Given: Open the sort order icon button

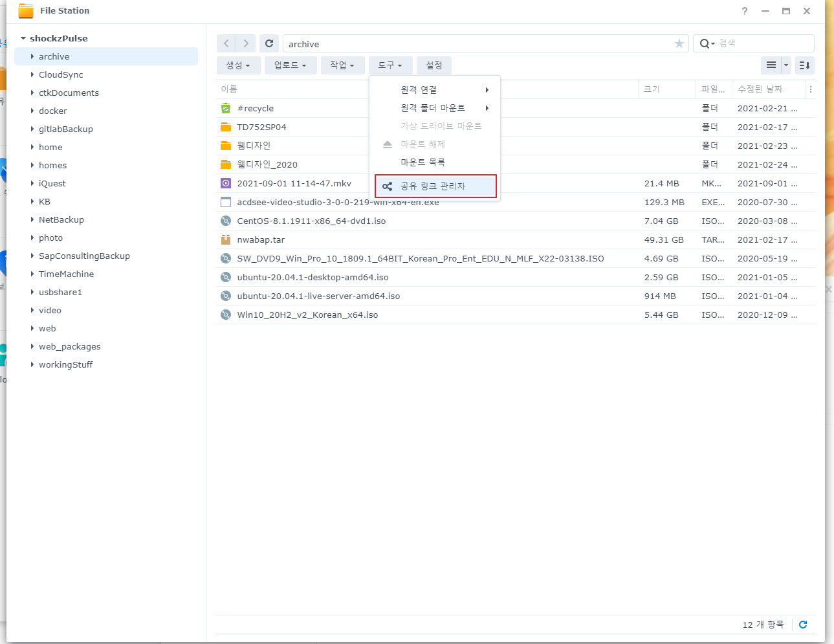Looking at the screenshot, I should click(804, 65).
